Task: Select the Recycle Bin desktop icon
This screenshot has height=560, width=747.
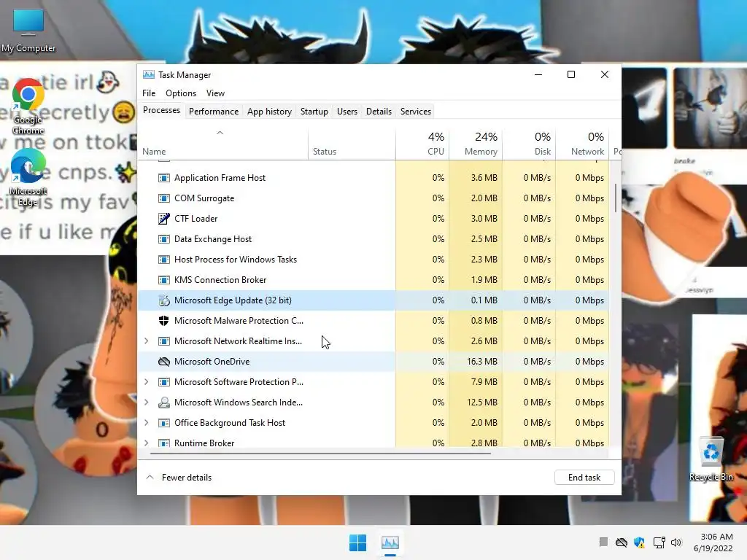Action: pyautogui.click(x=711, y=459)
